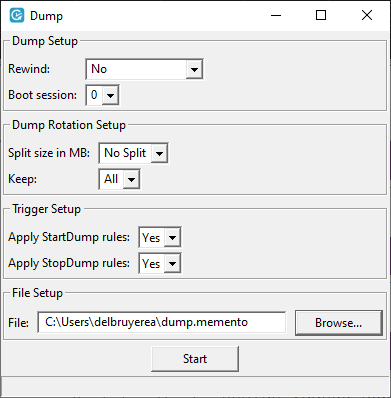Click the Split size in MB: label
391x398 pixels.
[x=49, y=153]
